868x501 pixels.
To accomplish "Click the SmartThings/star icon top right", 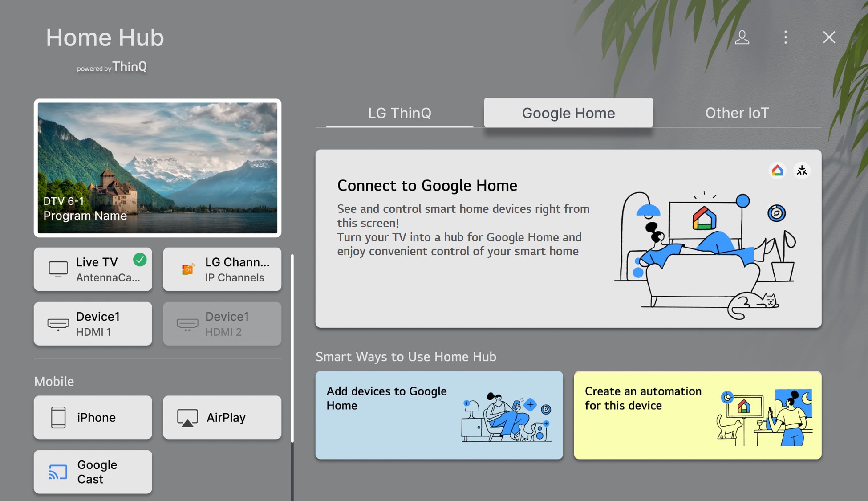I will pyautogui.click(x=802, y=170).
